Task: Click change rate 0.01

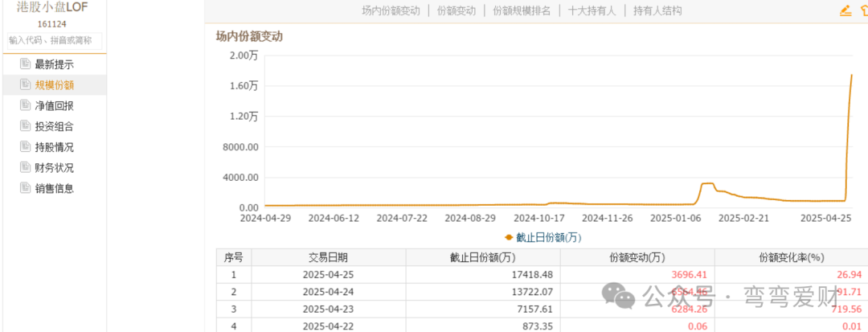Action: [853, 326]
